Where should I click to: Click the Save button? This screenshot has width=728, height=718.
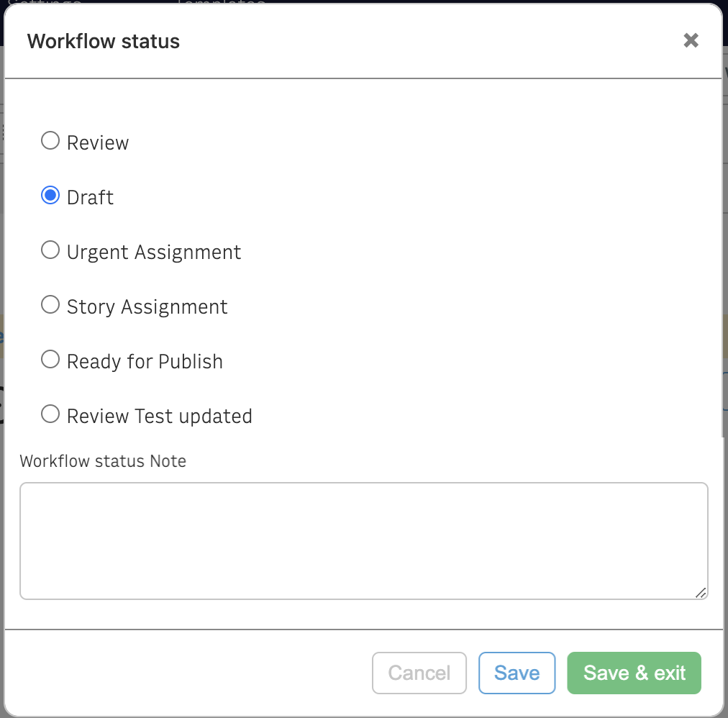pyautogui.click(x=517, y=673)
